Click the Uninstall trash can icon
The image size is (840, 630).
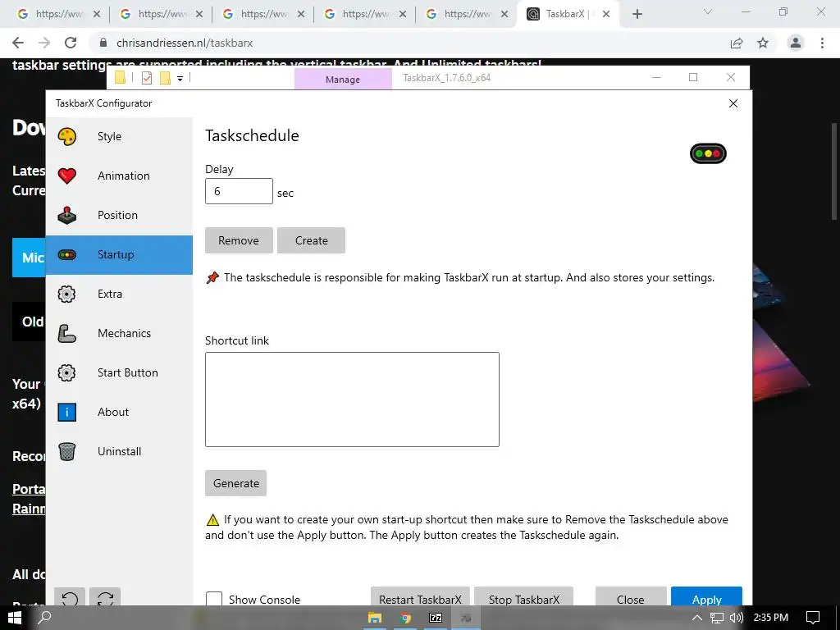(67, 452)
